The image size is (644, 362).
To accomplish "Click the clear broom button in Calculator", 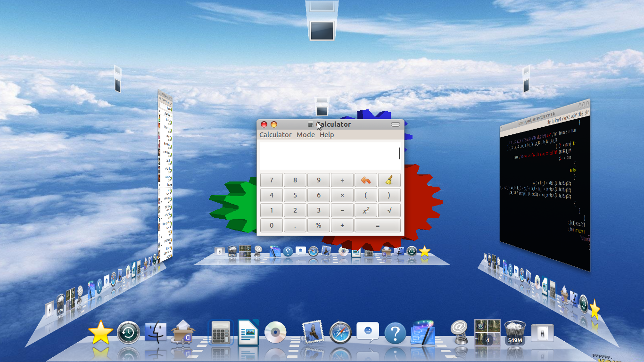I will click(x=389, y=180).
